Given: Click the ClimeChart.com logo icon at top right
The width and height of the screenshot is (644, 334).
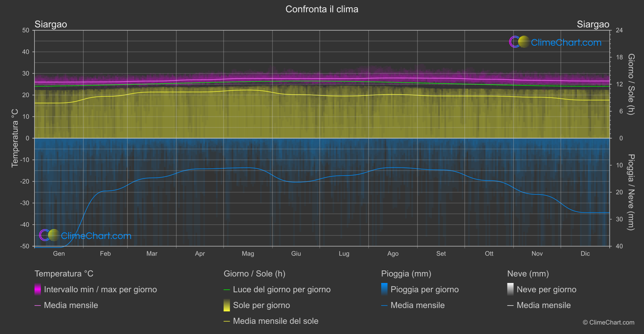Looking at the screenshot, I should [x=519, y=42].
